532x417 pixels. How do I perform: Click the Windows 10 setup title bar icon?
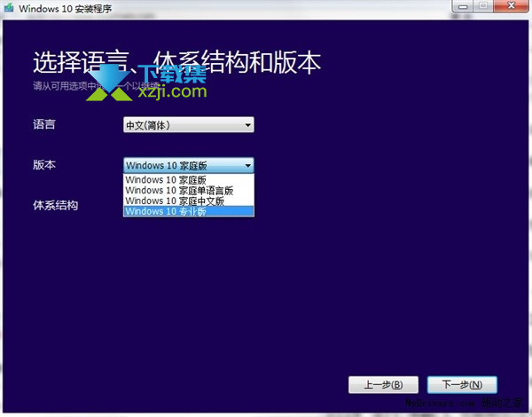pyautogui.click(x=9, y=8)
